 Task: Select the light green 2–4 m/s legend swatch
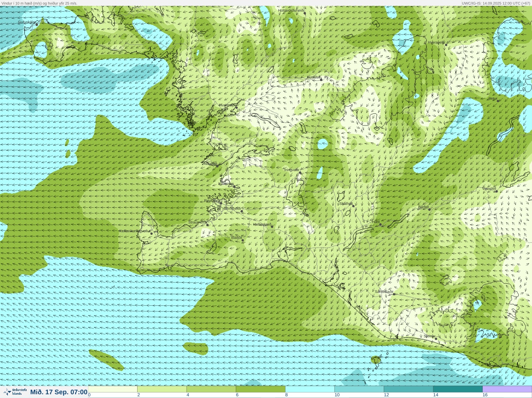162,389
